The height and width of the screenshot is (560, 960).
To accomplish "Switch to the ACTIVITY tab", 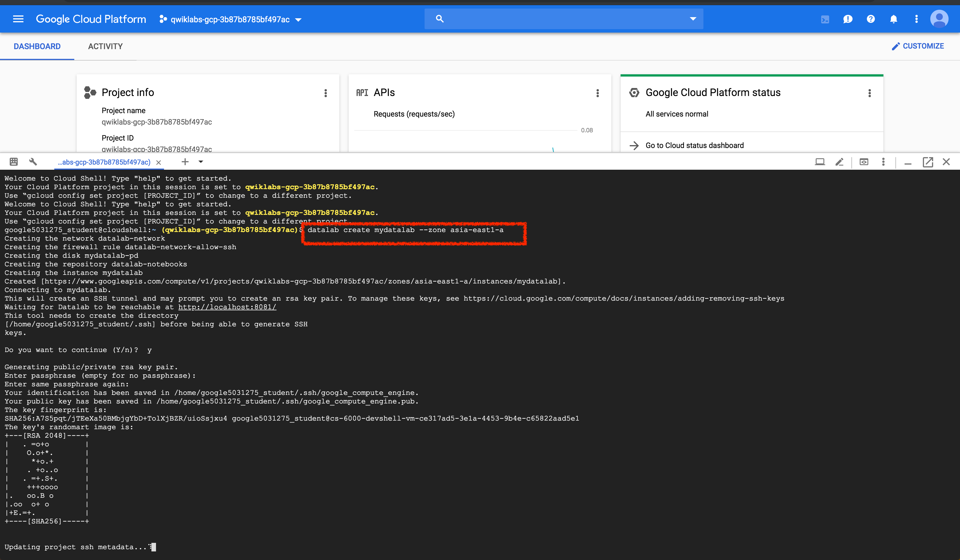I will [105, 46].
